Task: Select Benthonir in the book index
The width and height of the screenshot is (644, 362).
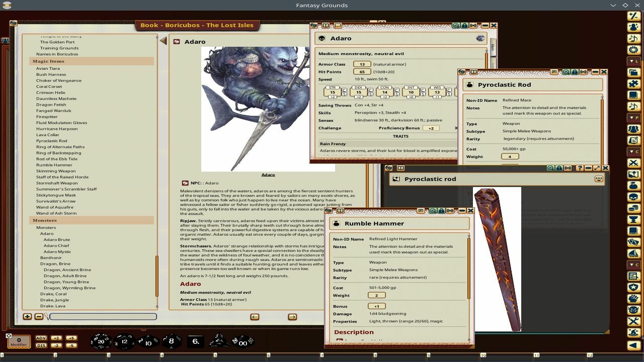Action: [51, 258]
